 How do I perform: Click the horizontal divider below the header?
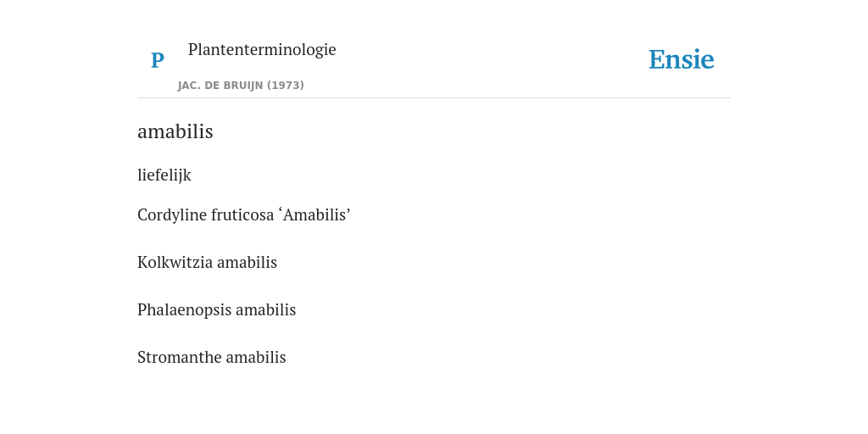click(x=434, y=98)
